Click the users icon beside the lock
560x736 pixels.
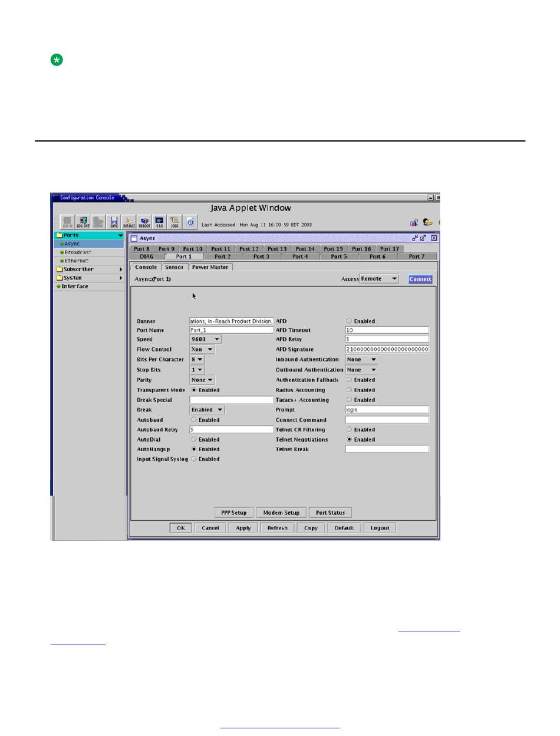(428, 222)
